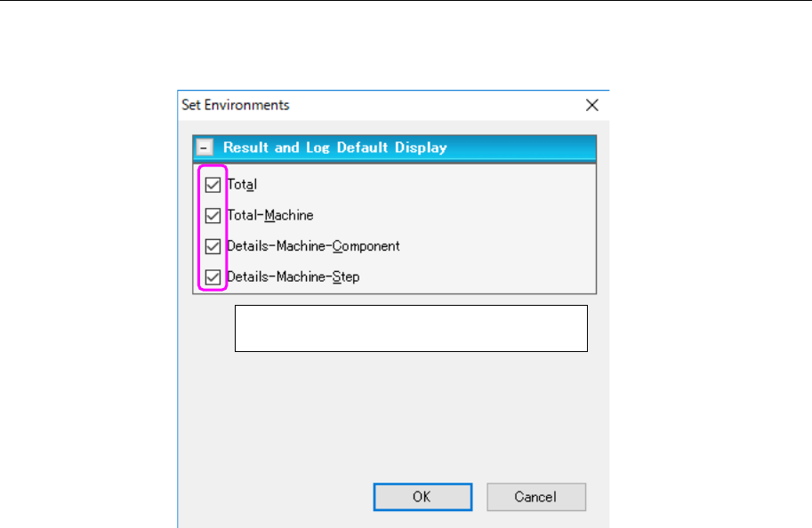Click the Result and Log Default Display header text

tap(334, 148)
